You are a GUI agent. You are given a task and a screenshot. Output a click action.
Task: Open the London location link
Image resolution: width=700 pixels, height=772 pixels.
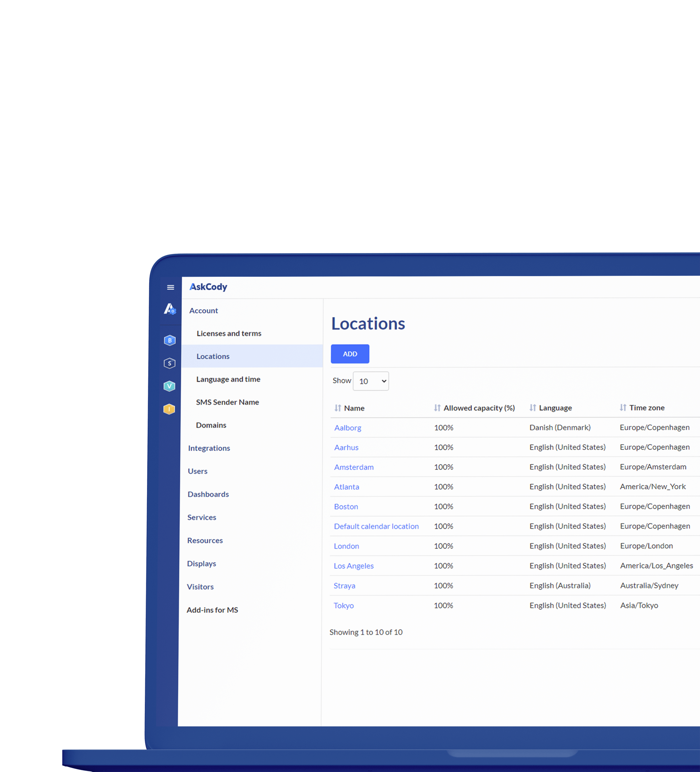(346, 546)
